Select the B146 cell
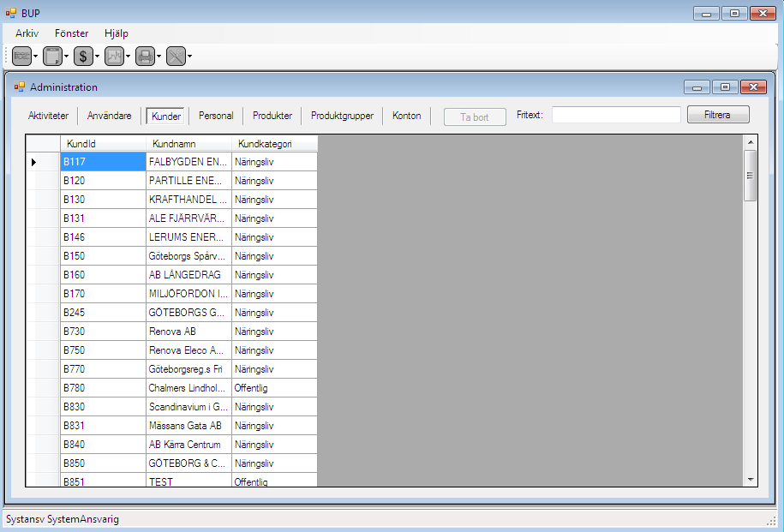Viewport: 784px width, 532px height. [x=103, y=237]
